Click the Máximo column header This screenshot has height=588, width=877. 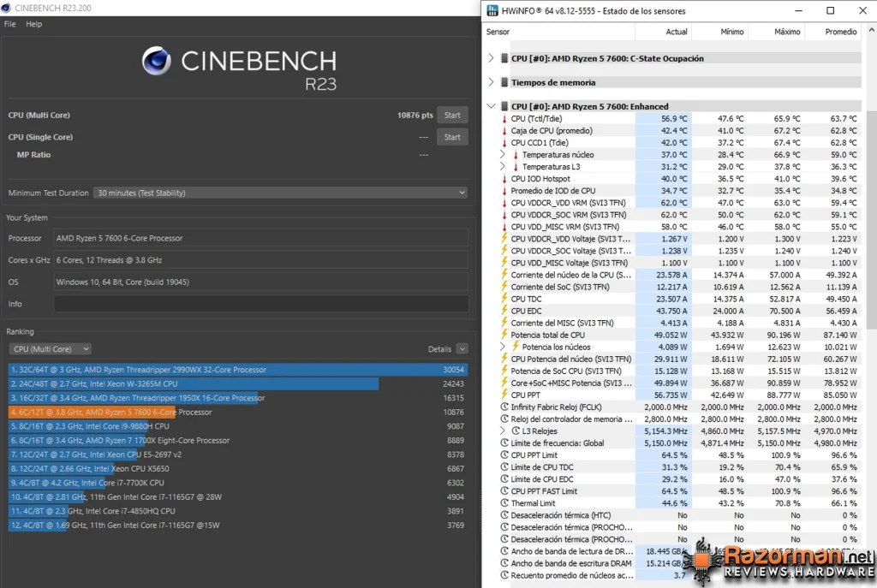776,32
